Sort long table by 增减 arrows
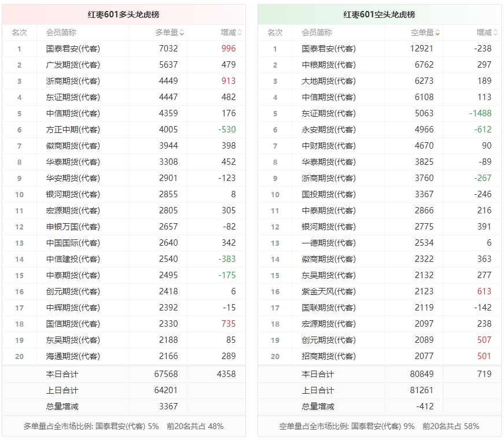504x440 pixels. (x=240, y=32)
